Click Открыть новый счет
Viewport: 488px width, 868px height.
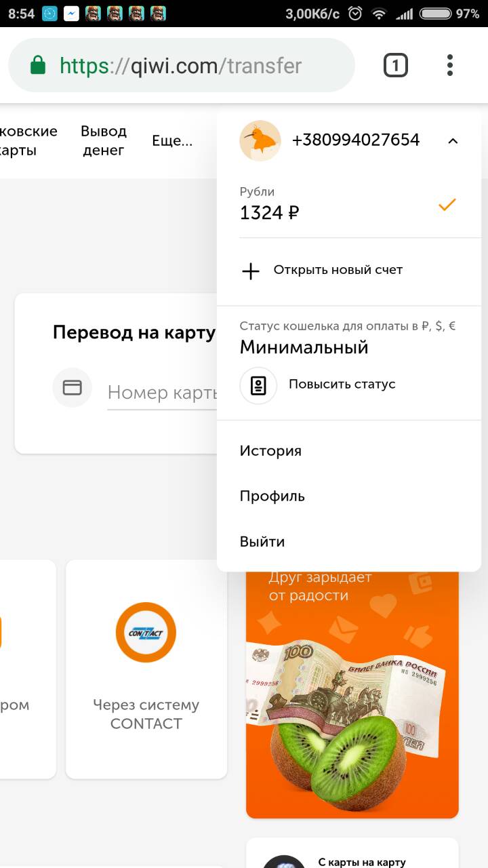(x=338, y=270)
